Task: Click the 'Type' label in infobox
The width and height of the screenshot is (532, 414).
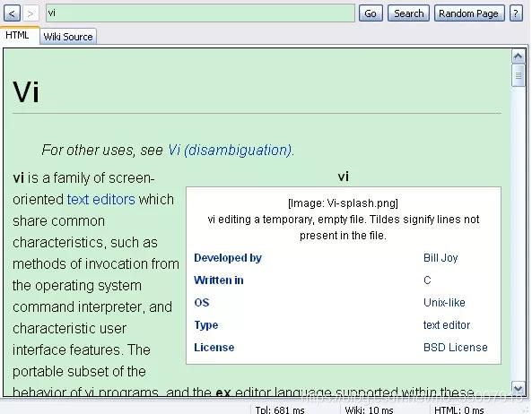Action: point(206,325)
